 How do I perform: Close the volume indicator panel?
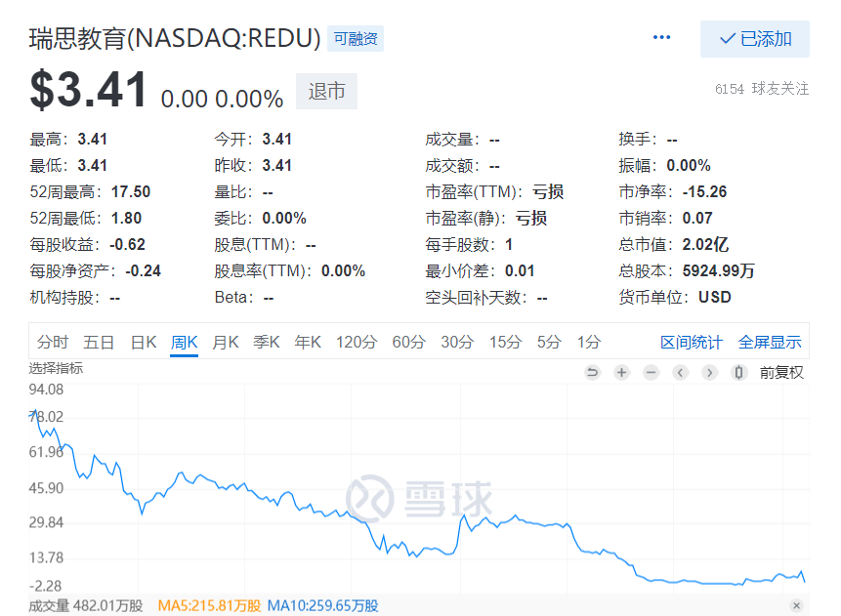[796, 606]
